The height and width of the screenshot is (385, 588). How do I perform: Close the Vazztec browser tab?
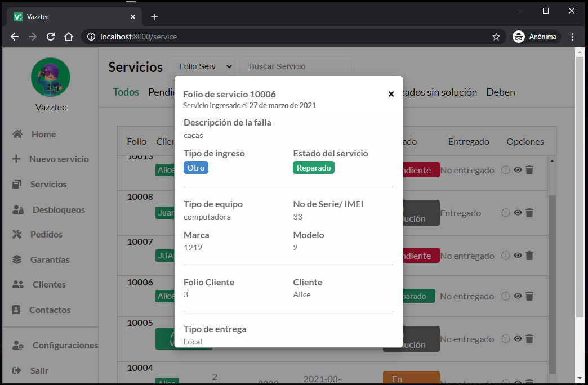coord(133,17)
